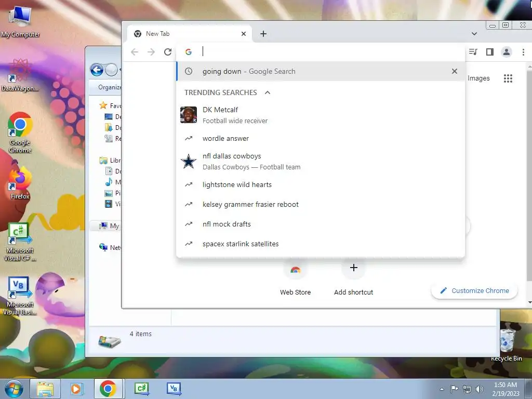Screen dimensions: 532x399
Task: Open Chrome three-dot menu
Action: [523, 52]
